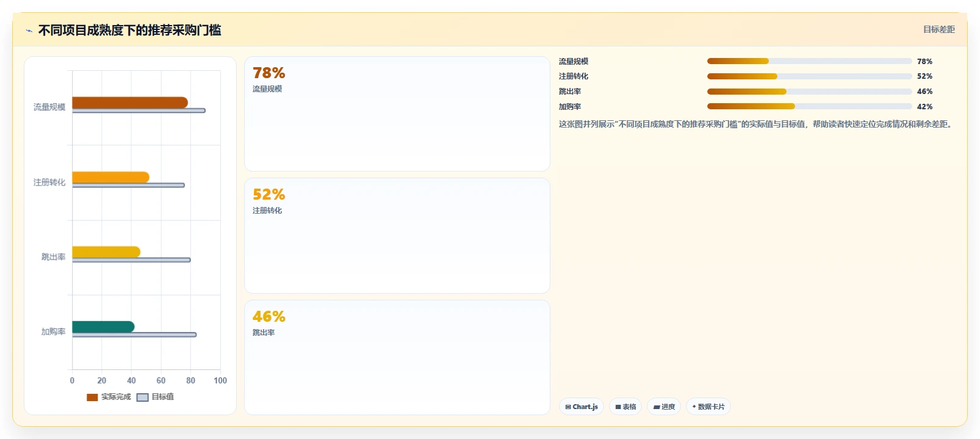Click the 52% value in progress list
Screen dimensions: 980x439
[924, 76]
